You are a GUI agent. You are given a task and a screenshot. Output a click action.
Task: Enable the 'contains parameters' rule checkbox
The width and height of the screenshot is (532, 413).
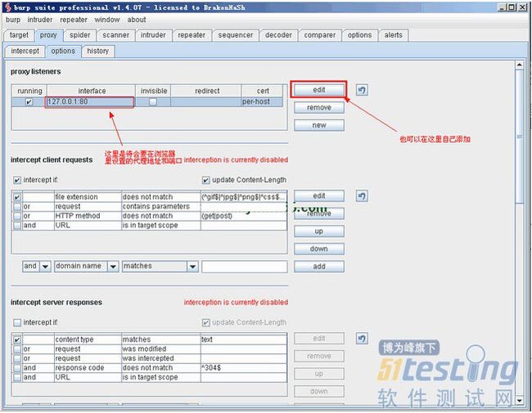[x=17, y=206]
